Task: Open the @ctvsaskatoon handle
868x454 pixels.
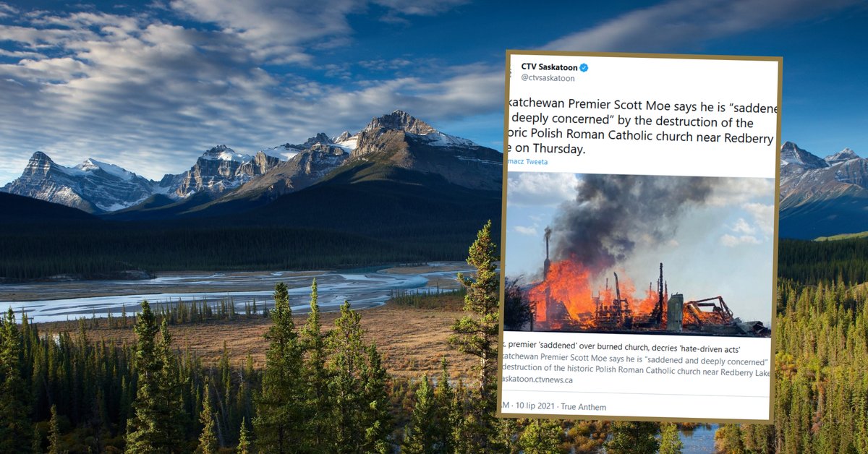Action: click(x=548, y=78)
